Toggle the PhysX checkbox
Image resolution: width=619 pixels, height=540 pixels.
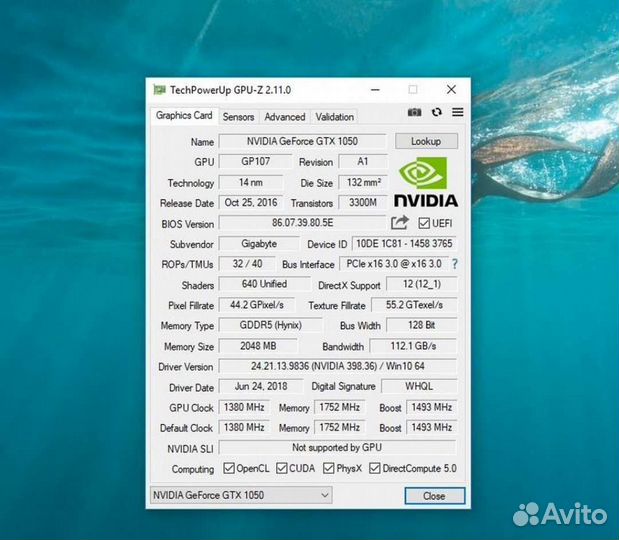[328, 468]
